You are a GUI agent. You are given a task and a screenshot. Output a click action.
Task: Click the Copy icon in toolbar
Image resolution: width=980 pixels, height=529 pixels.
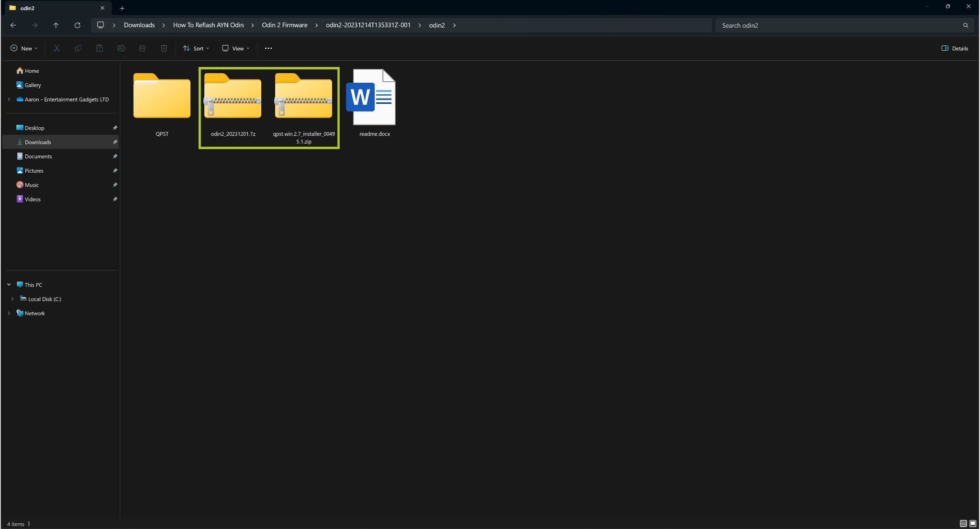(x=78, y=48)
